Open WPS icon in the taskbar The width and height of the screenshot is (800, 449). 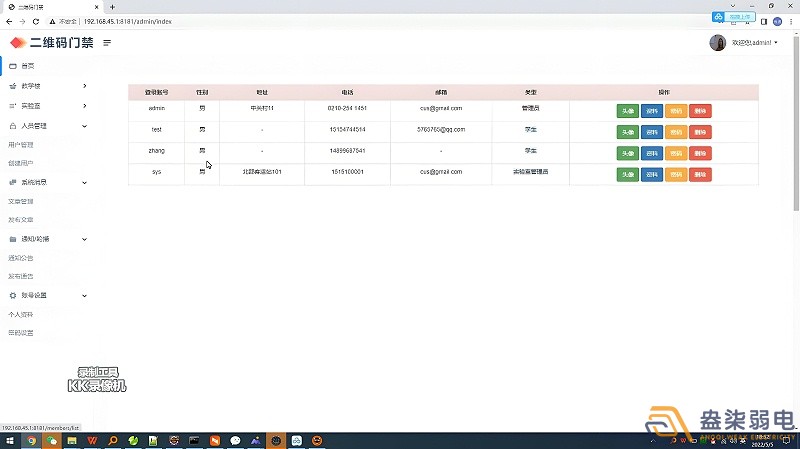tap(93, 440)
